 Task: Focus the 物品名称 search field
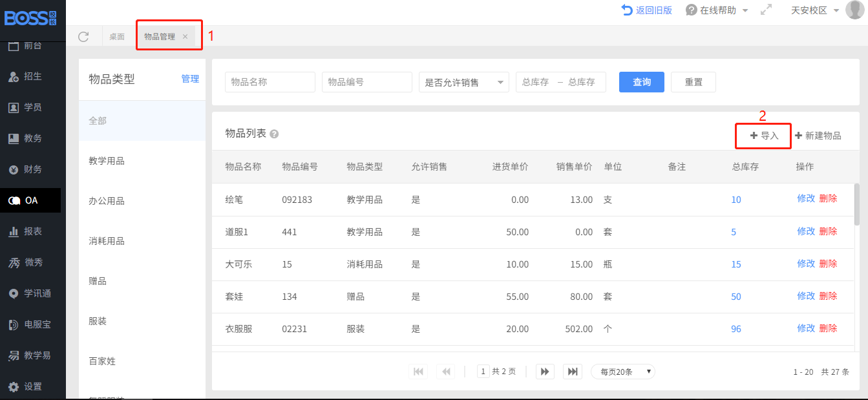click(270, 82)
